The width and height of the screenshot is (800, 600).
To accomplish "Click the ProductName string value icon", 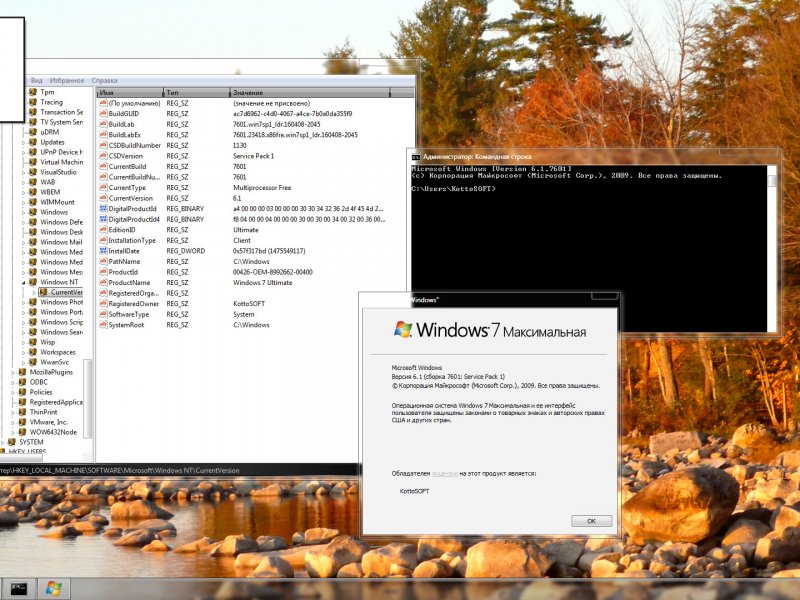I will [x=103, y=283].
